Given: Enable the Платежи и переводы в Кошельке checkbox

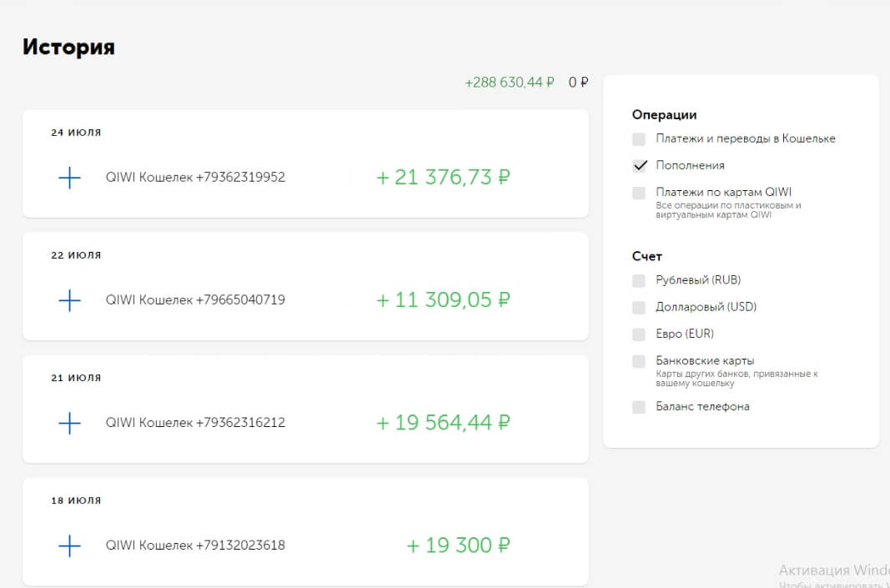Looking at the screenshot, I should (x=639, y=139).
